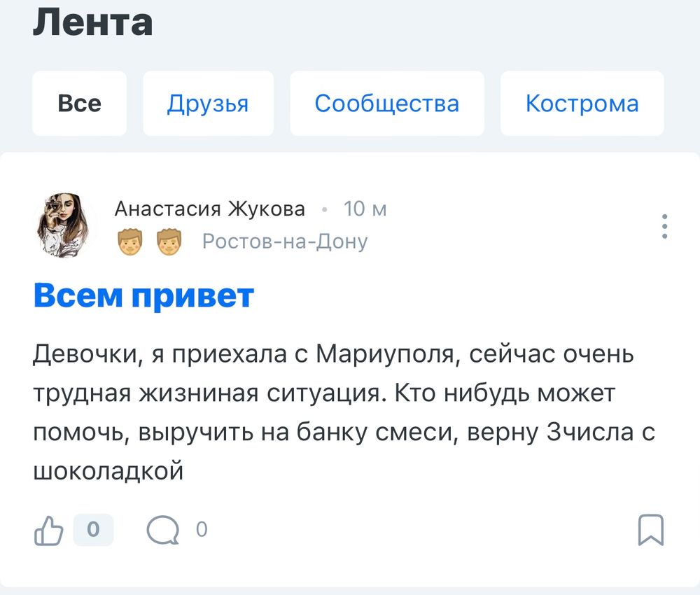Click the like counter bubble showing 0
Image resolution: width=700 pixels, height=595 pixels.
94,530
